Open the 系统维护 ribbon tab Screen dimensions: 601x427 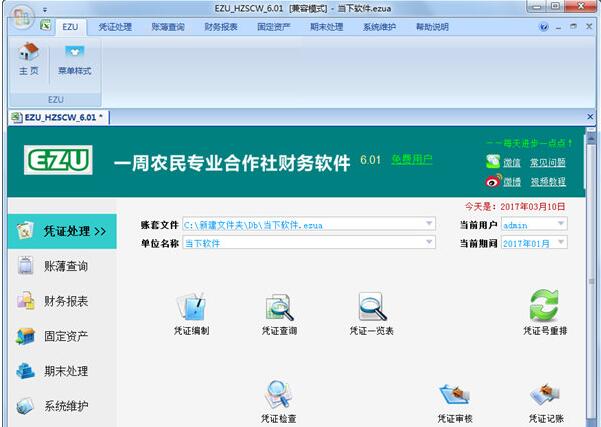pos(379,27)
